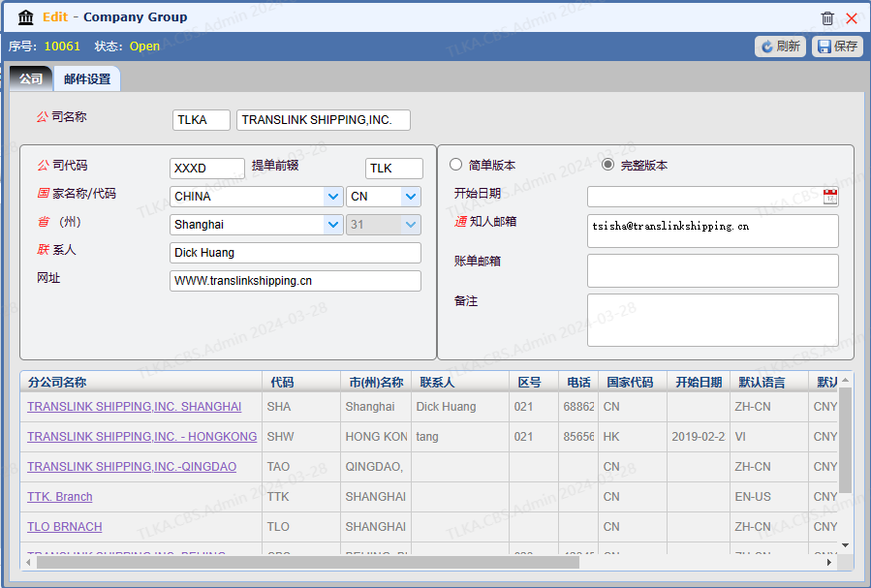871x588 pixels.
Task: Open the province code 31 dropdown
Action: point(411,225)
